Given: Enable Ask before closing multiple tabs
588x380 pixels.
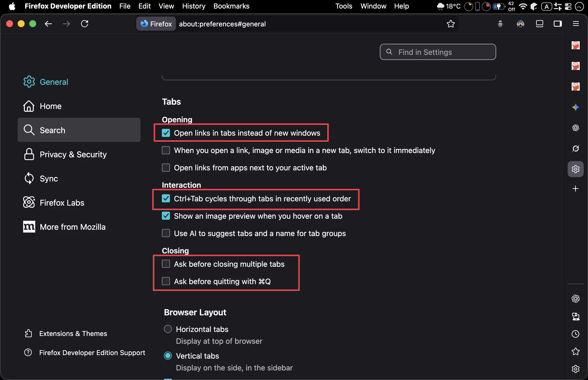Looking at the screenshot, I should [x=166, y=264].
